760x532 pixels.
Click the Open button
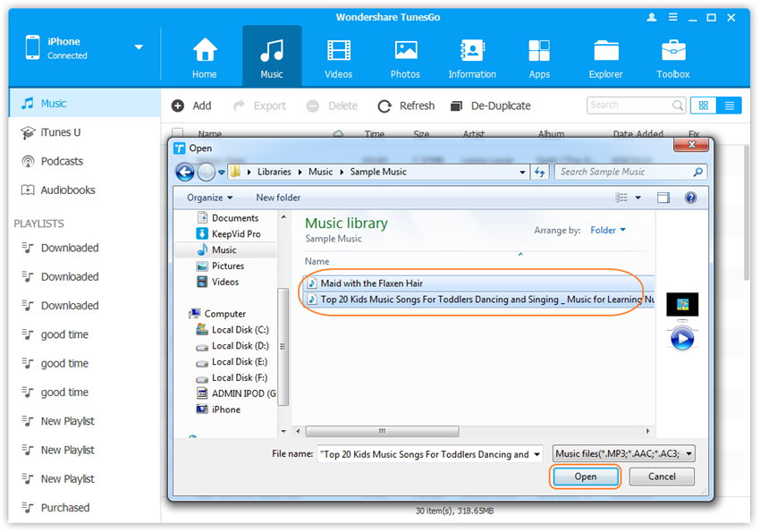(x=585, y=477)
